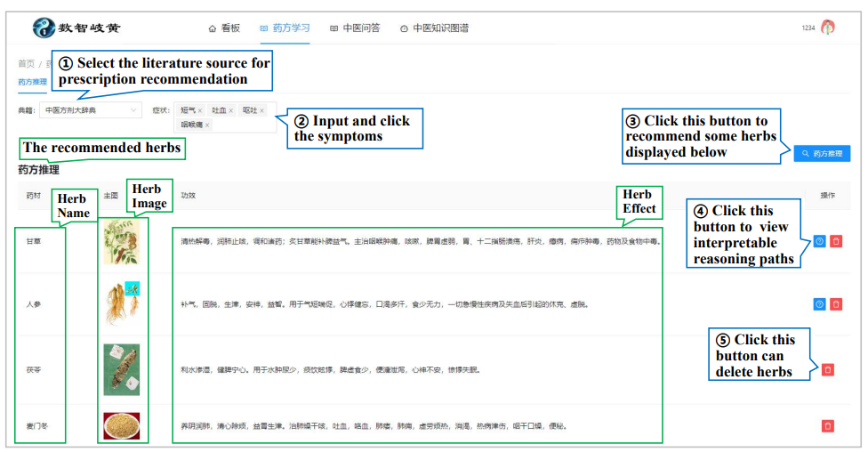The width and height of the screenshot is (868, 452).
Task: Delete the 茯苓 herb row
Action: [x=828, y=369]
